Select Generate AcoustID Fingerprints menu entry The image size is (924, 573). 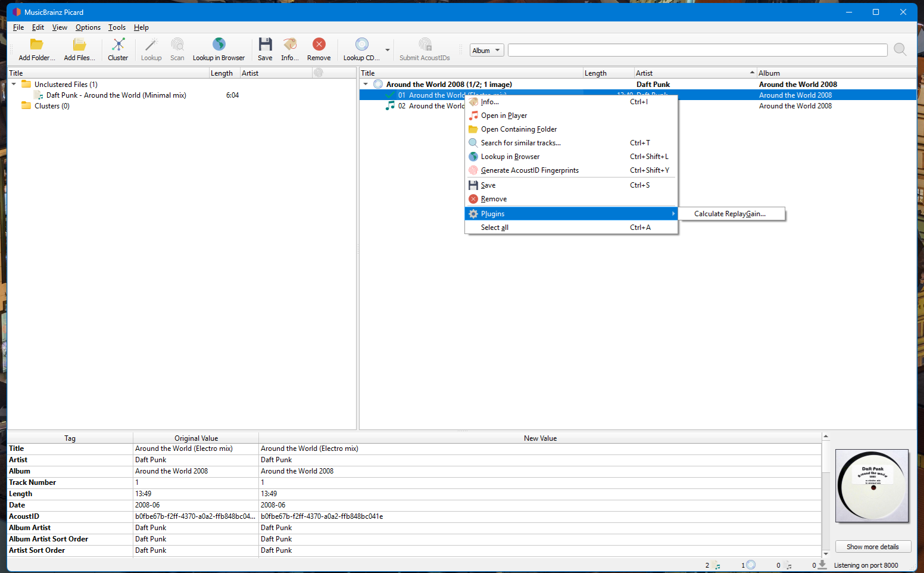click(x=529, y=170)
